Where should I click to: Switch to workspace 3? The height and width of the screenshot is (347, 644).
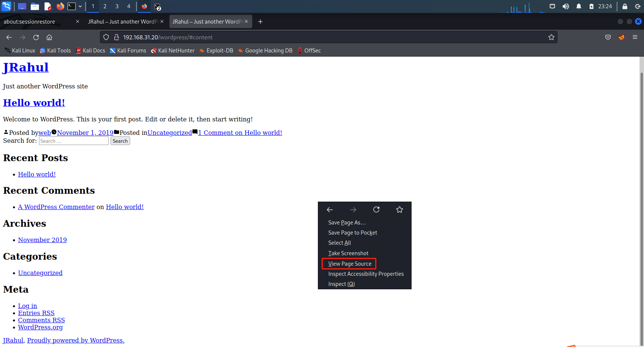coord(117,6)
